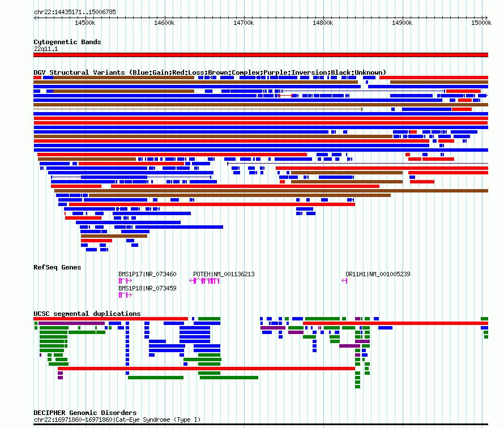The image size is (504, 428).
Task: Select the red 22q11.1 cytogenetic band bar
Action: point(260,55)
